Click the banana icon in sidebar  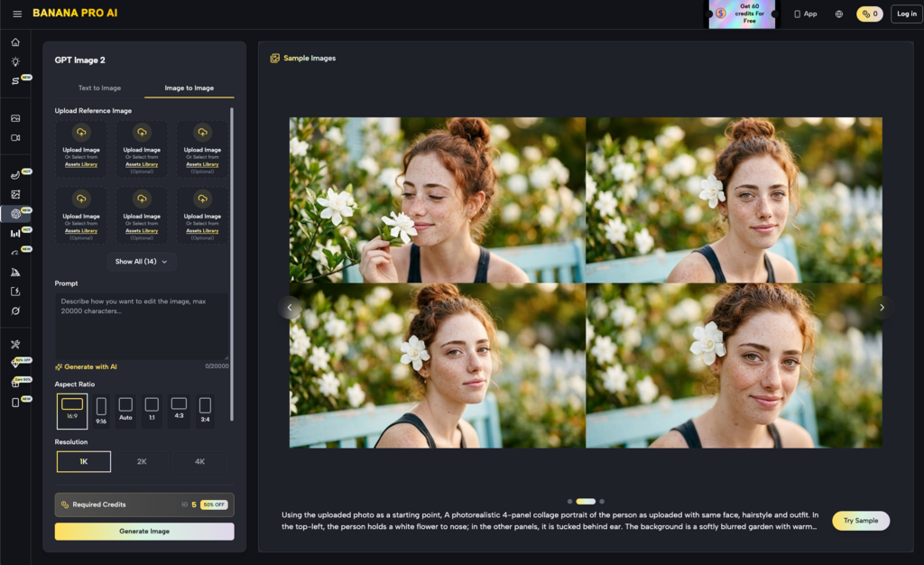(15, 175)
